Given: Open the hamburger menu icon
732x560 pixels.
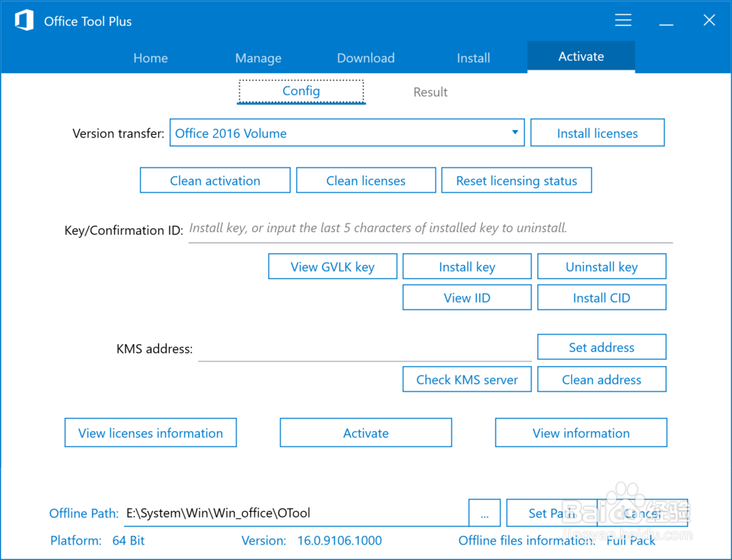Looking at the screenshot, I should coord(623,20).
